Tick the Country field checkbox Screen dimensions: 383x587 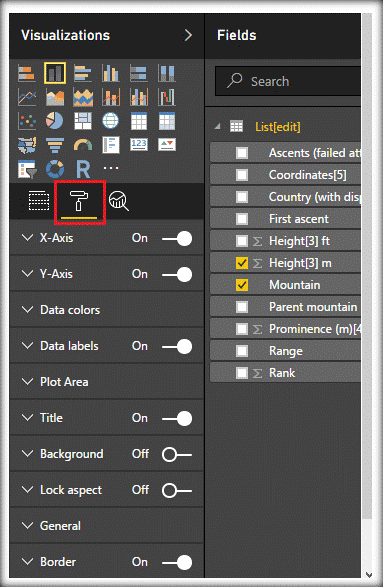[242, 197]
